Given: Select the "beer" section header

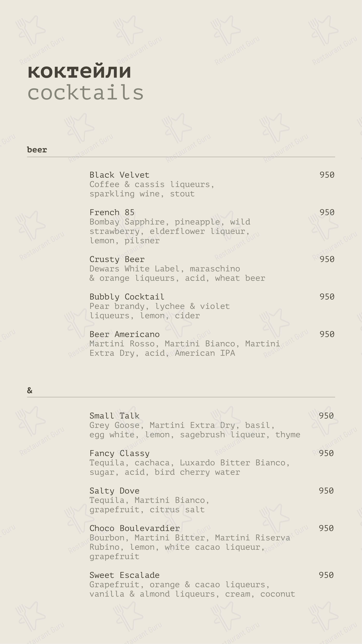Looking at the screenshot, I should click(37, 150).
